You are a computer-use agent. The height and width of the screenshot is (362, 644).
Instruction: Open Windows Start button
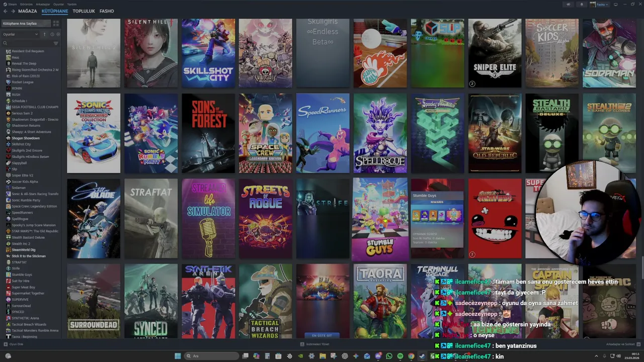(178, 356)
